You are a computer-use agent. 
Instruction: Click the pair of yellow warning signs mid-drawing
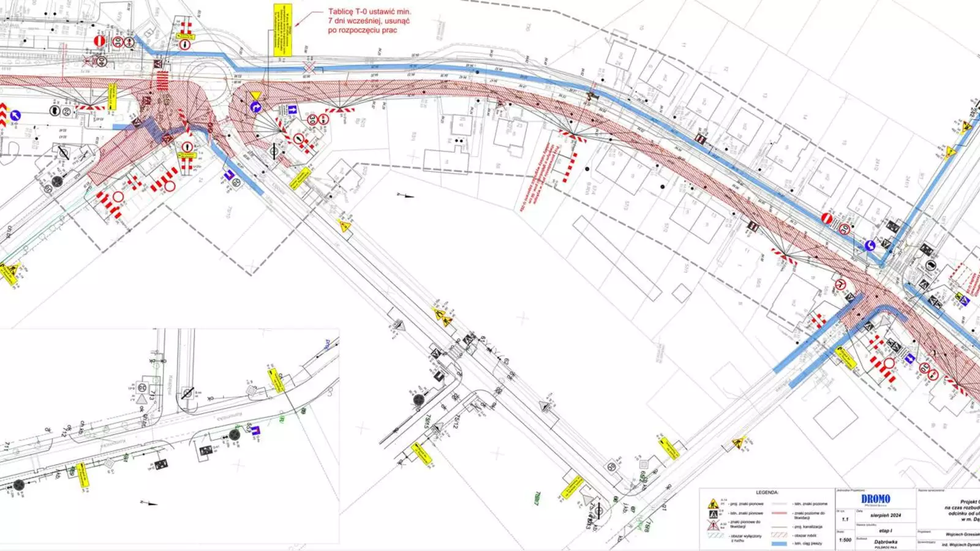(442, 317)
